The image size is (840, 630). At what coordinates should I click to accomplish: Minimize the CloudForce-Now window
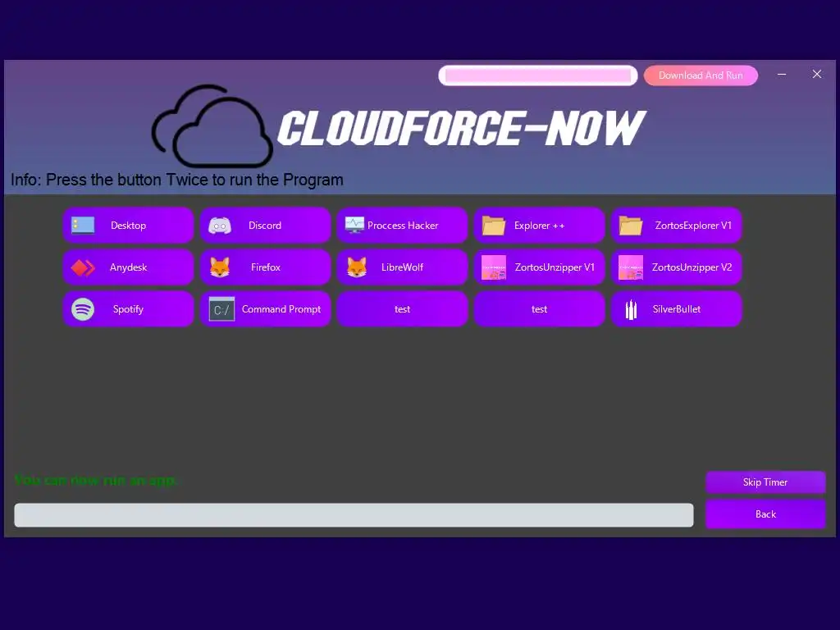coord(782,75)
